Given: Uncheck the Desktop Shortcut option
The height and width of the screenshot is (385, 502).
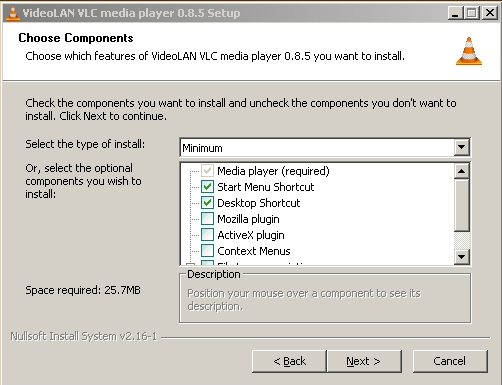Looking at the screenshot, I should pos(207,203).
